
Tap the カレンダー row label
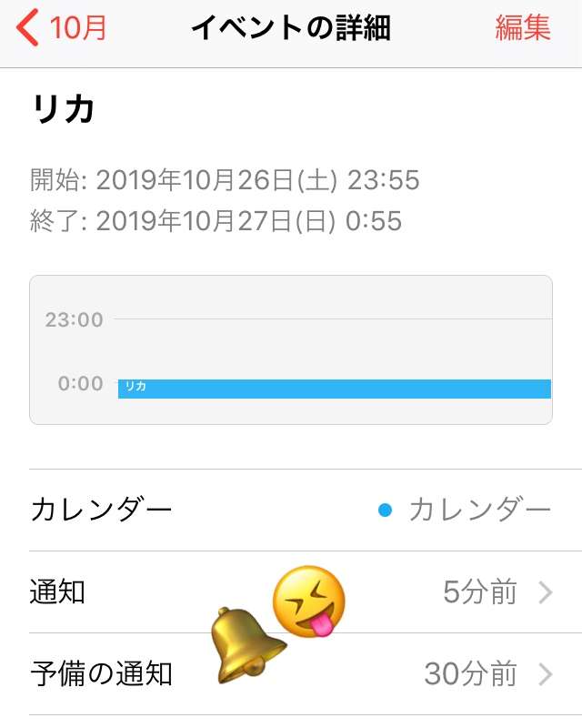(x=101, y=510)
